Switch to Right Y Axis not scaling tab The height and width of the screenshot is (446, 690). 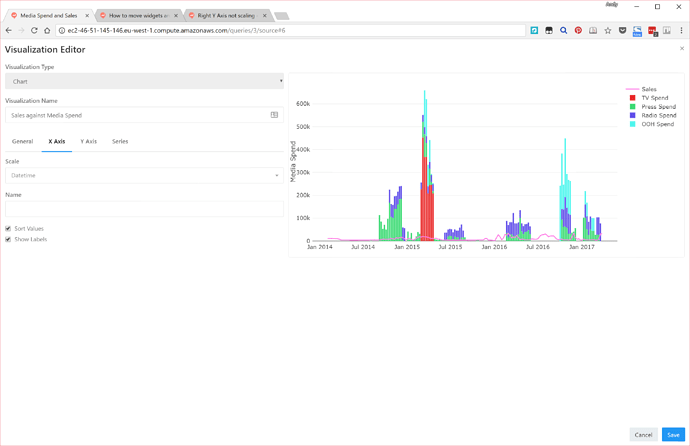(226, 15)
